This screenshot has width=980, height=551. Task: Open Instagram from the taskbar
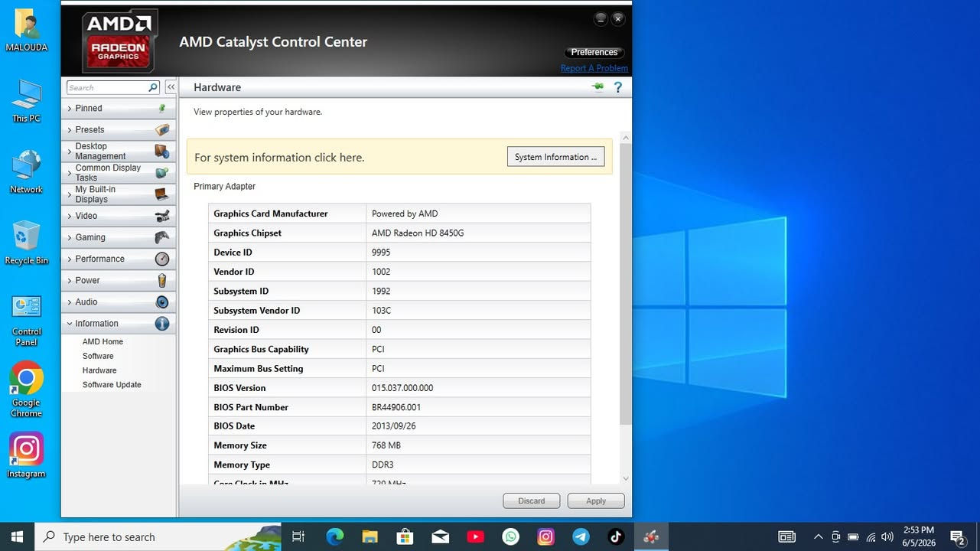pos(545,536)
